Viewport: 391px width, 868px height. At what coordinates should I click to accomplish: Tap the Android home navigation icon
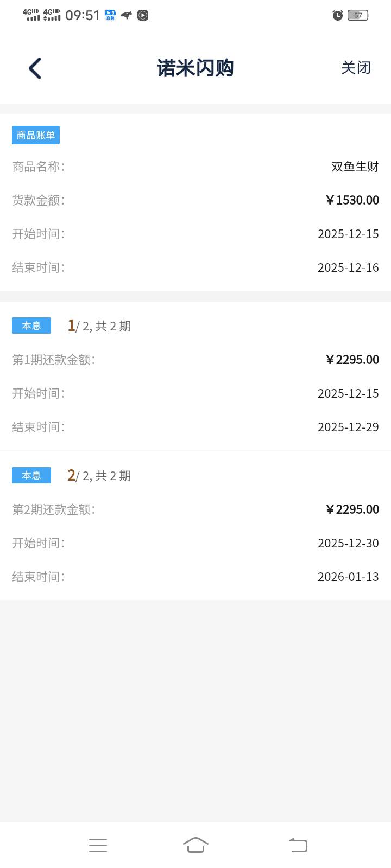pyautogui.click(x=195, y=845)
